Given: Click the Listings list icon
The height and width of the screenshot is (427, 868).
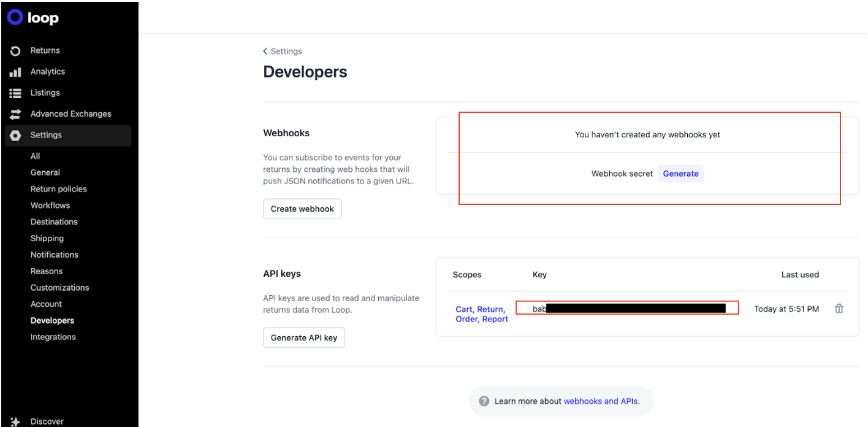Looking at the screenshot, I should [15, 93].
